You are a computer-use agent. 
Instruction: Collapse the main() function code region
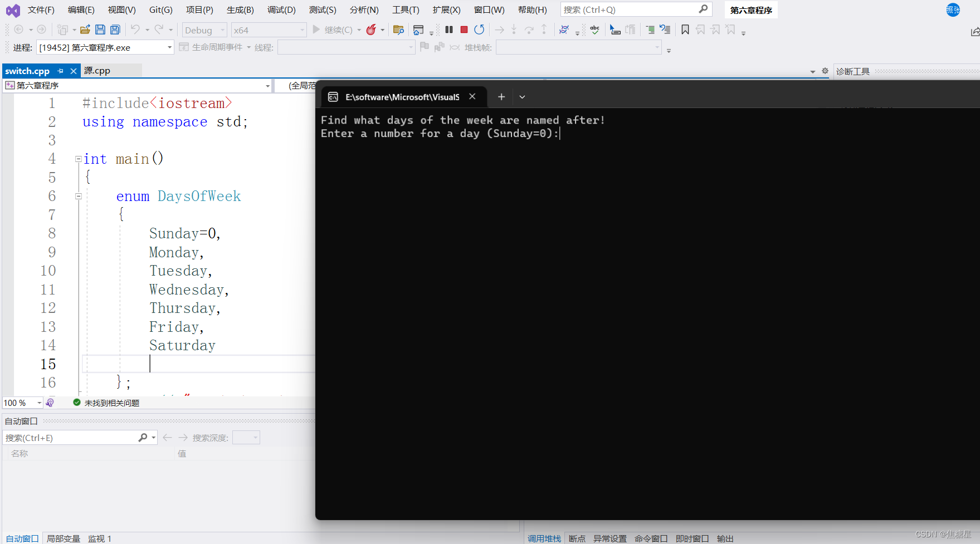[x=78, y=159]
